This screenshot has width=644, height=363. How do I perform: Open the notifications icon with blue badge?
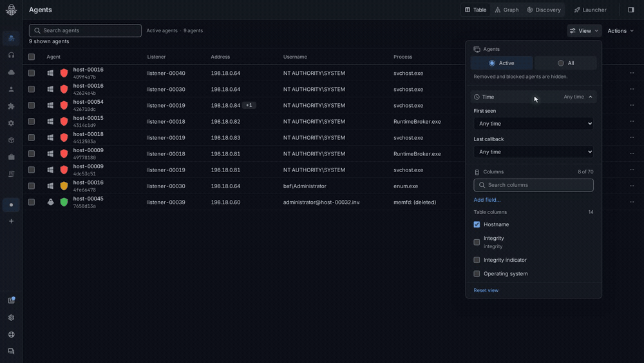11,300
